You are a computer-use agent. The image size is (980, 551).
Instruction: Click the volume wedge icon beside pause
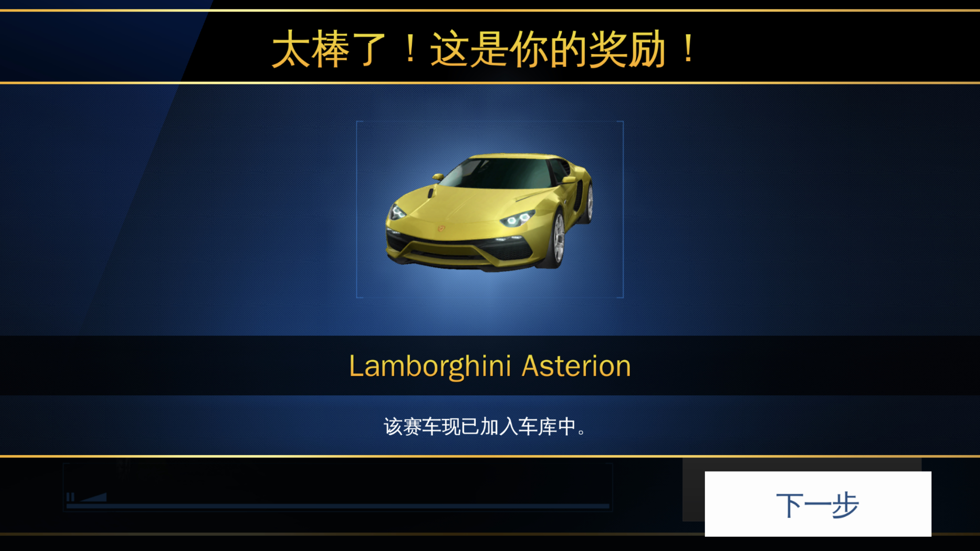(94, 497)
